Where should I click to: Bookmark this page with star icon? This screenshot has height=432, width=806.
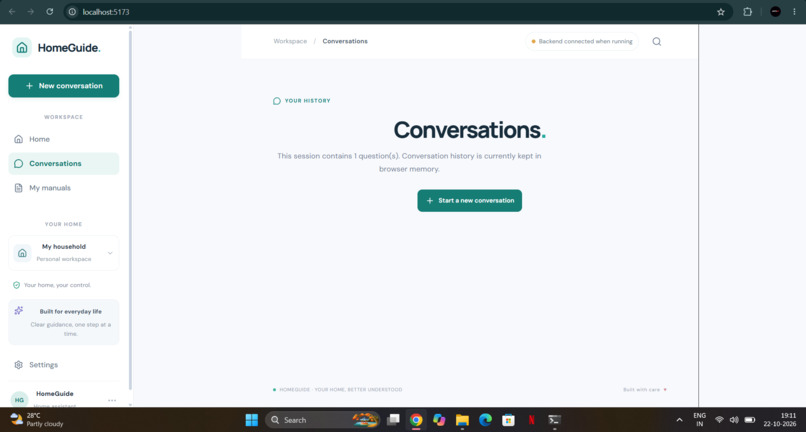[x=721, y=12]
